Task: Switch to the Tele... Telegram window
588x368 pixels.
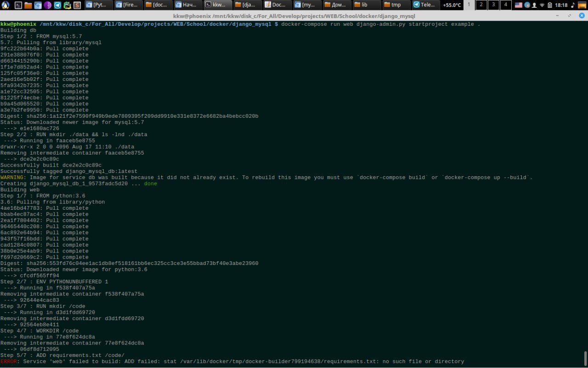Action: (x=426, y=5)
